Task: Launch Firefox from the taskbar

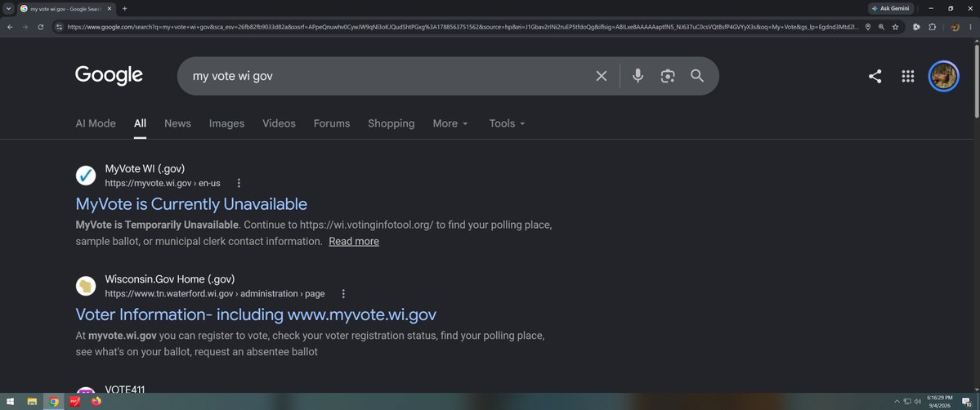Action: [96, 401]
